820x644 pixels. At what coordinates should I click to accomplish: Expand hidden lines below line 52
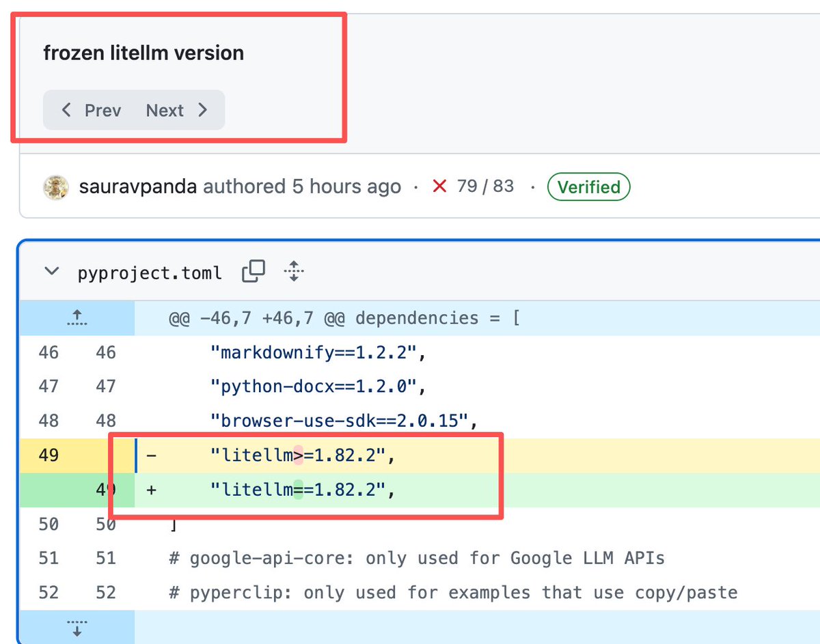[77, 626]
